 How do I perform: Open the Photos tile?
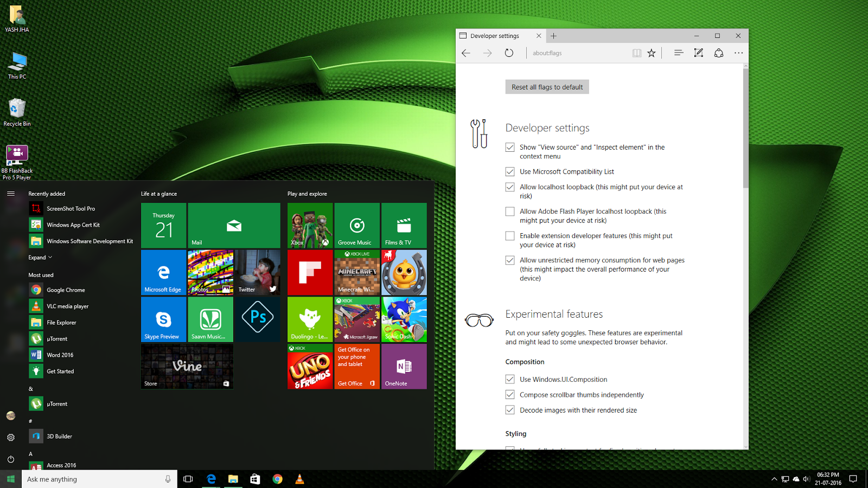point(210,273)
